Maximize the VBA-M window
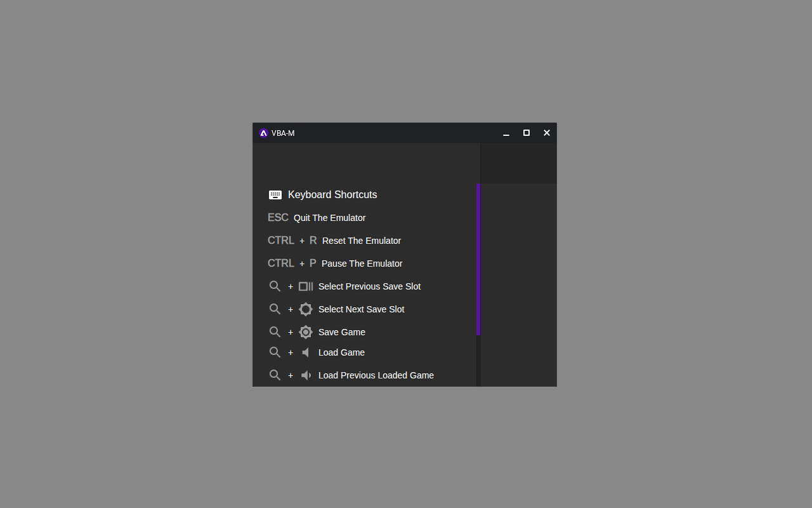 coord(526,133)
